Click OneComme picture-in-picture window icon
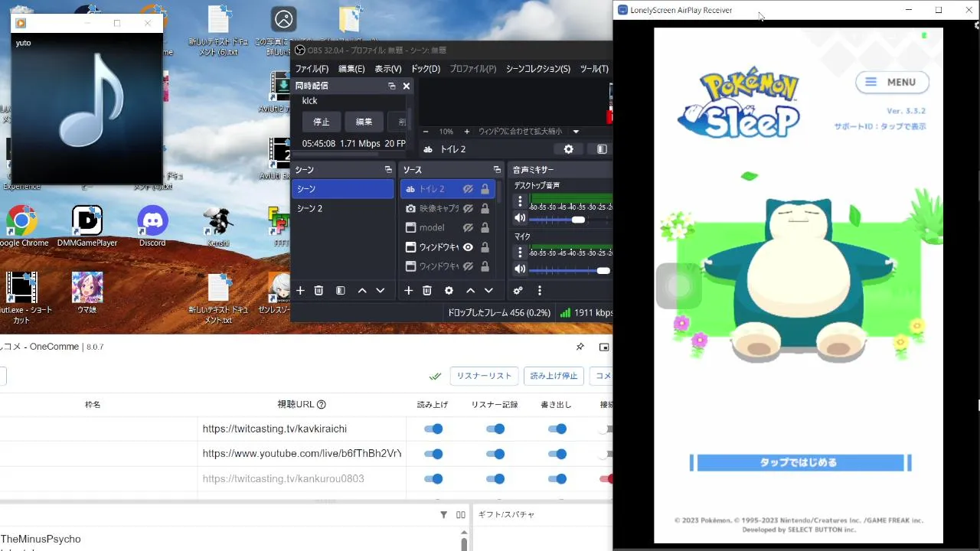 (604, 347)
